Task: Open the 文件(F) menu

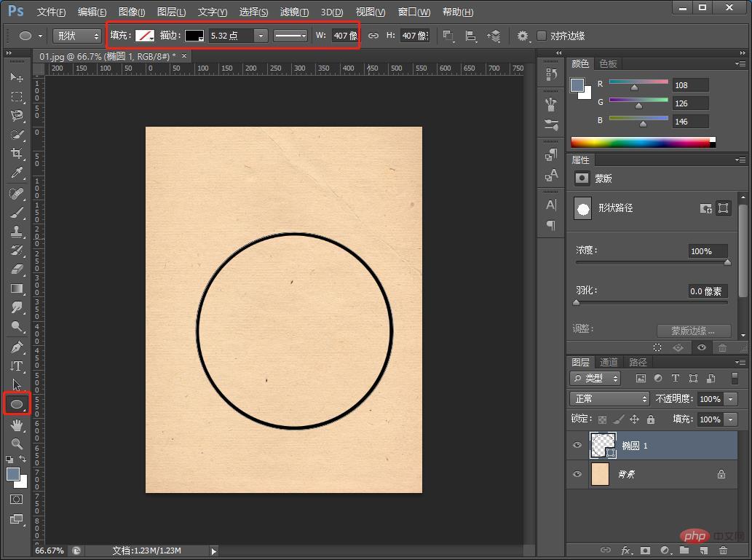Action: [51, 12]
